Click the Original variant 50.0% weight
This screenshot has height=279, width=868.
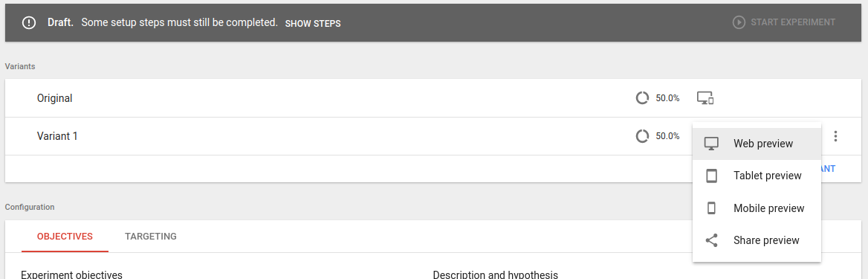click(667, 98)
